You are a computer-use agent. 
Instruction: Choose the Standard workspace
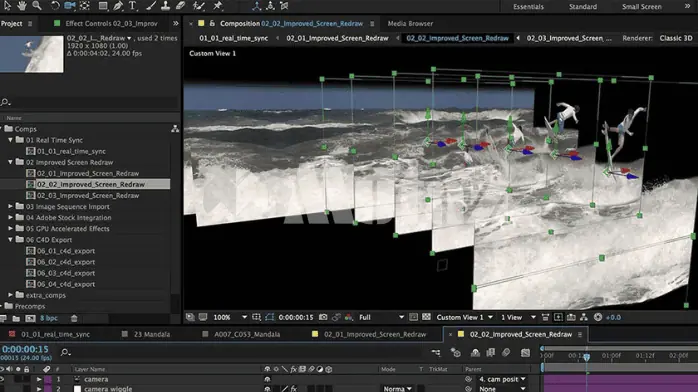(583, 7)
